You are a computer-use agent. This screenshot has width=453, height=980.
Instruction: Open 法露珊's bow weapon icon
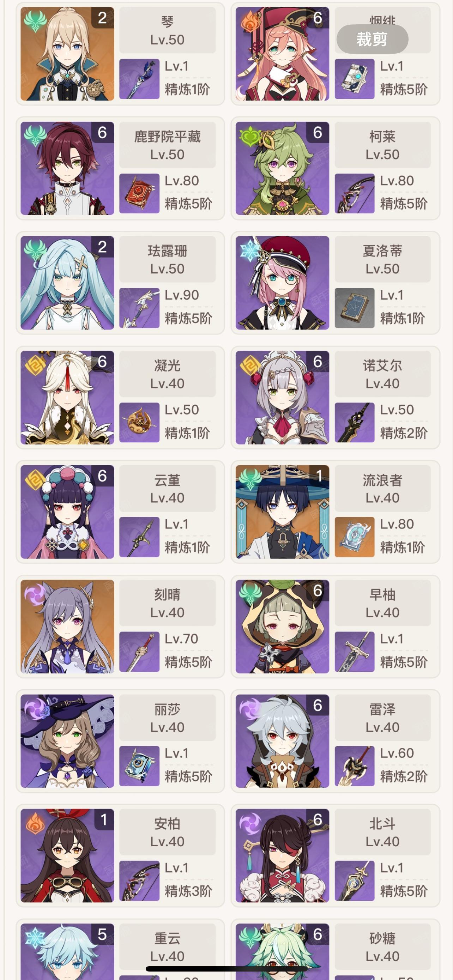(139, 308)
